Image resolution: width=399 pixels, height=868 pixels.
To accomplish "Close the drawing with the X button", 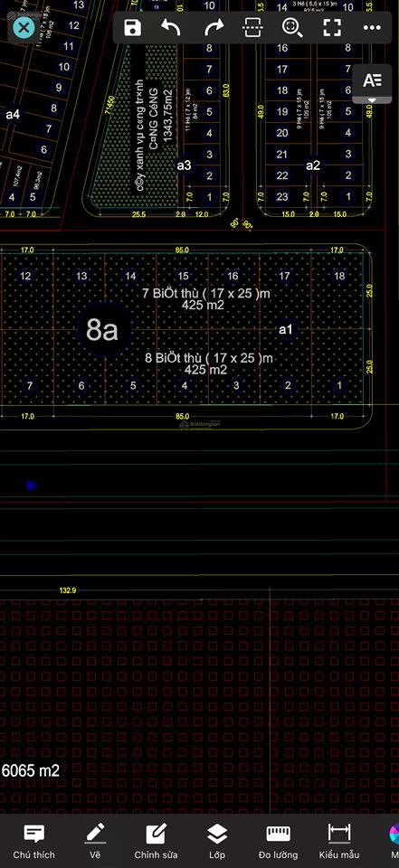I will pyautogui.click(x=24, y=27).
